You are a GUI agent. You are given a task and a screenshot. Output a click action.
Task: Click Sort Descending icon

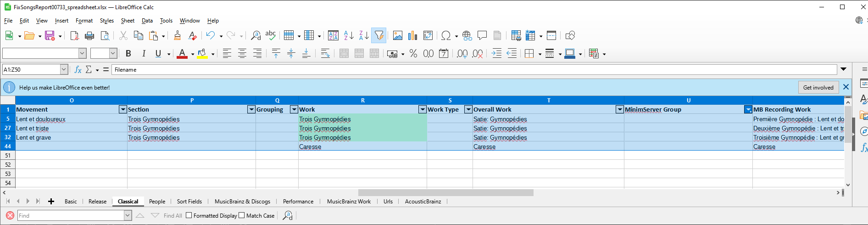point(364,35)
